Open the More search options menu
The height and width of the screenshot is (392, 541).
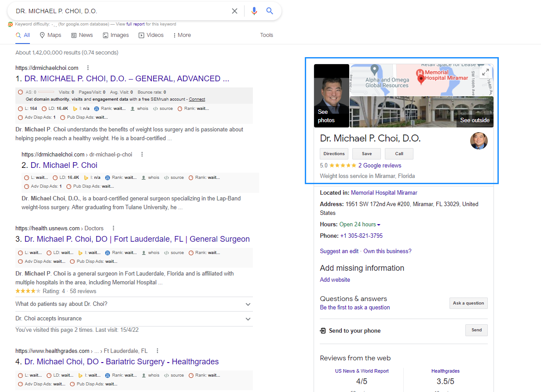182,35
